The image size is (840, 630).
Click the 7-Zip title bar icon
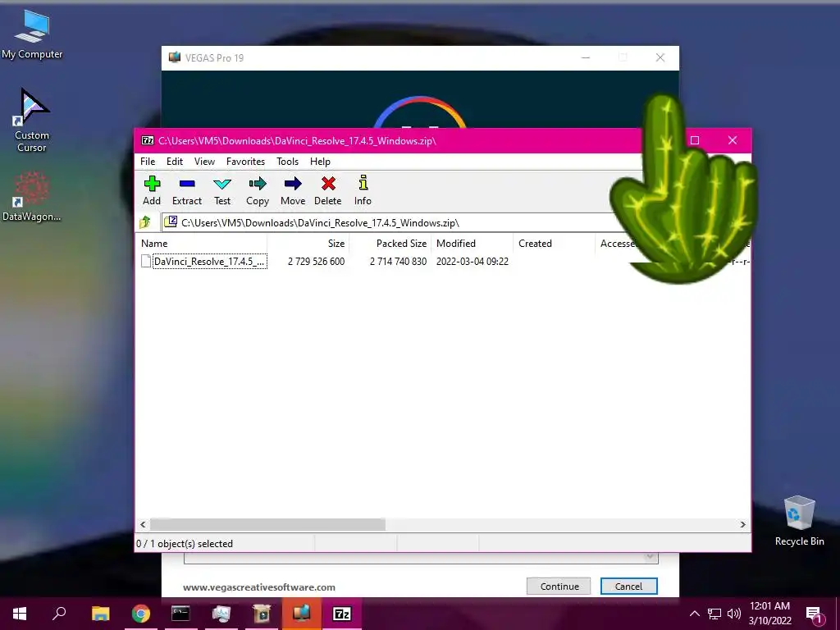pos(148,141)
